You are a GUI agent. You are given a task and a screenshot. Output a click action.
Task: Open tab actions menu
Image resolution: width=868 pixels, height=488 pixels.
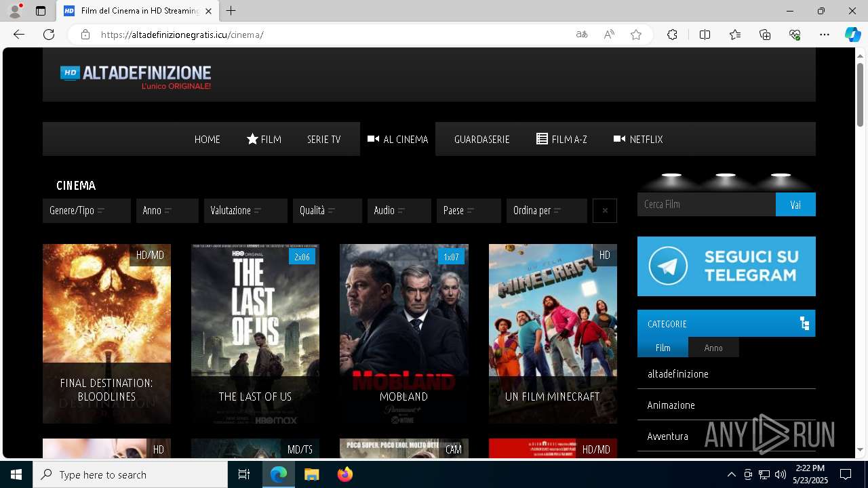(41, 11)
